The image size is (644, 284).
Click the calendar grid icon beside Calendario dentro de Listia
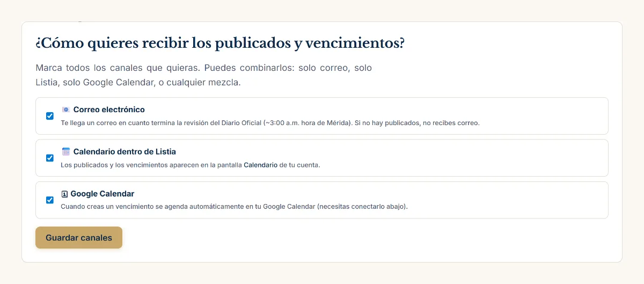tap(65, 152)
